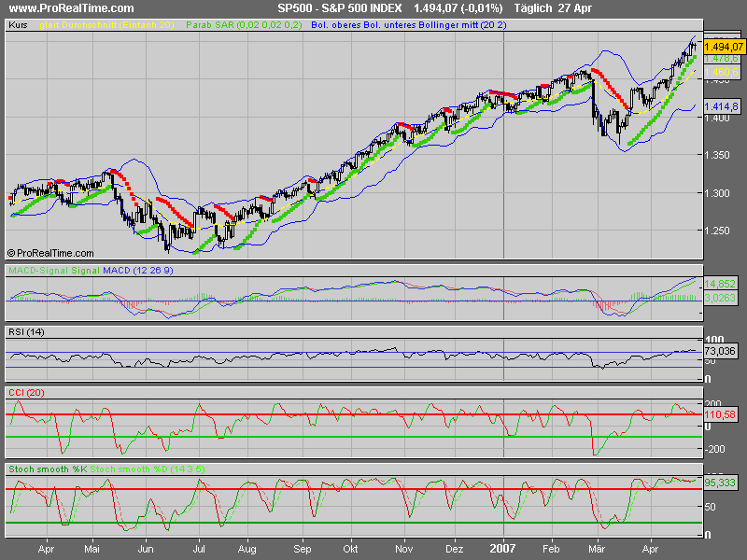Click the MACD histogram value tag 3,0263
Screen dimensions: 747x560
click(x=720, y=298)
